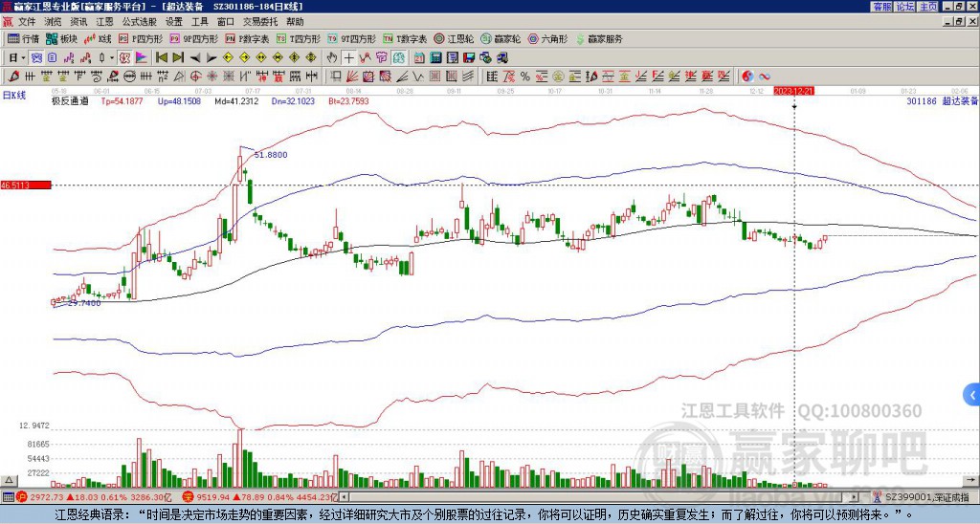The width and height of the screenshot is (980, 524).
Task: Select the hand pan tool
Action: coord(331,57)
